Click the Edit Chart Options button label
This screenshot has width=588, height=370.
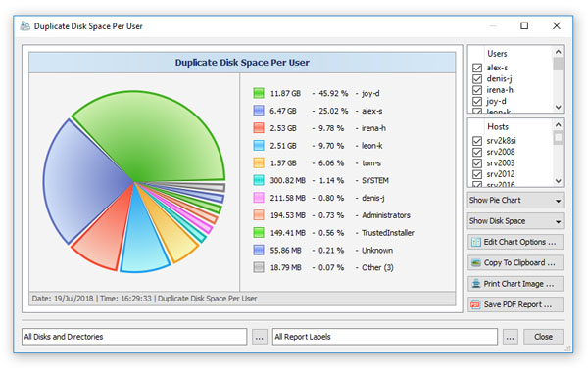[x=519, y=242]
